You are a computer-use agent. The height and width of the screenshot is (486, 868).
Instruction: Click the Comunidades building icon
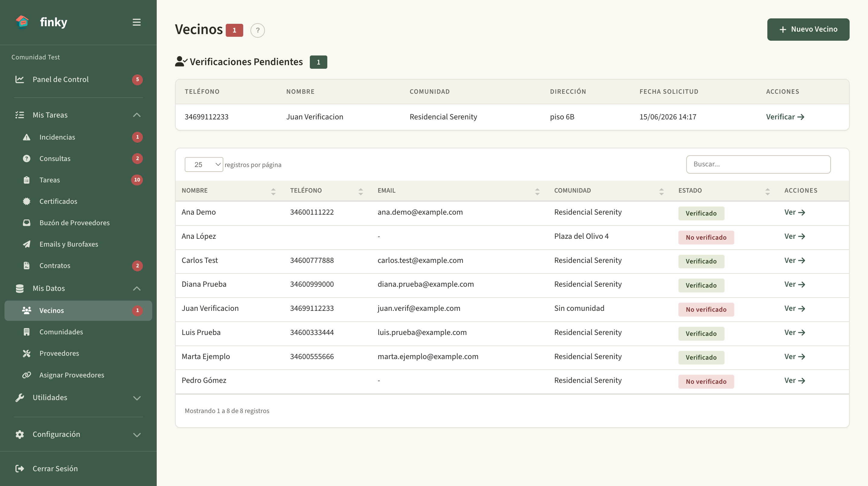(27, 332)
